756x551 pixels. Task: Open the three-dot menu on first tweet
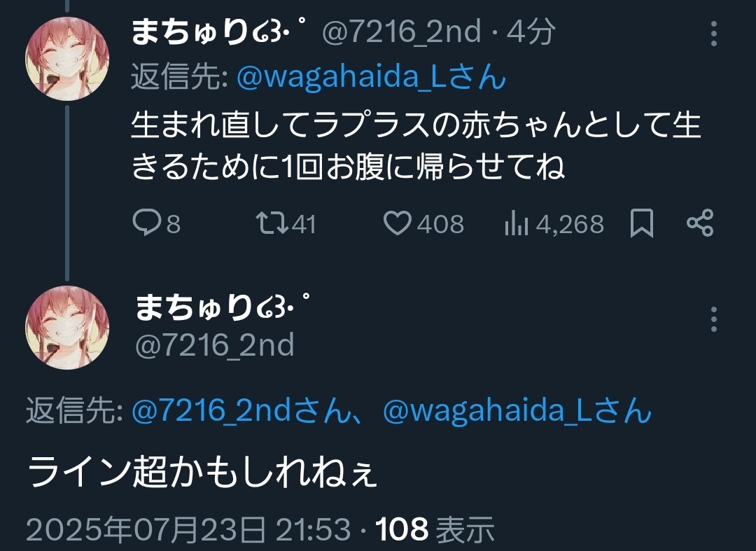tap(714, 34)
